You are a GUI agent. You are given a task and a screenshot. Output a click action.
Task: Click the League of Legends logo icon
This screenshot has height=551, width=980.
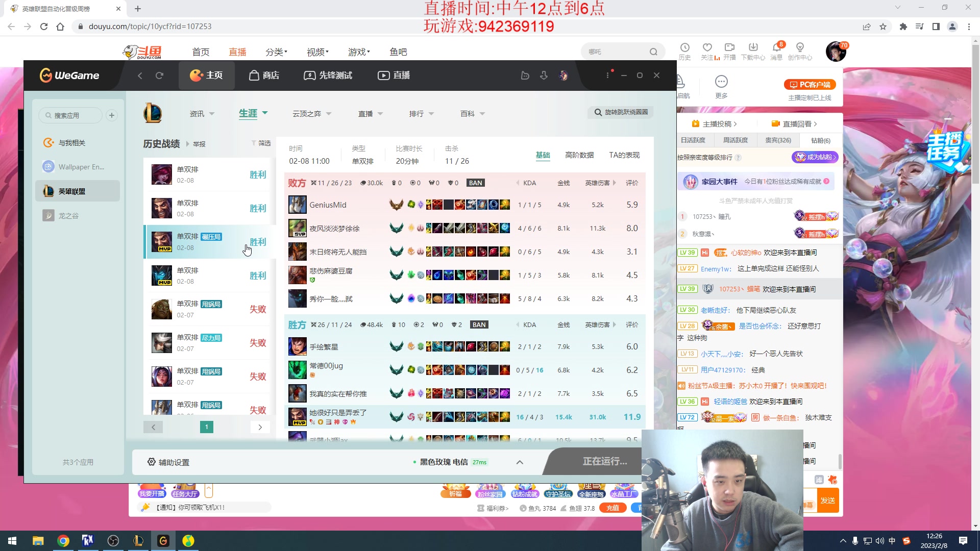pyautogui.click(x=153, y=113)
